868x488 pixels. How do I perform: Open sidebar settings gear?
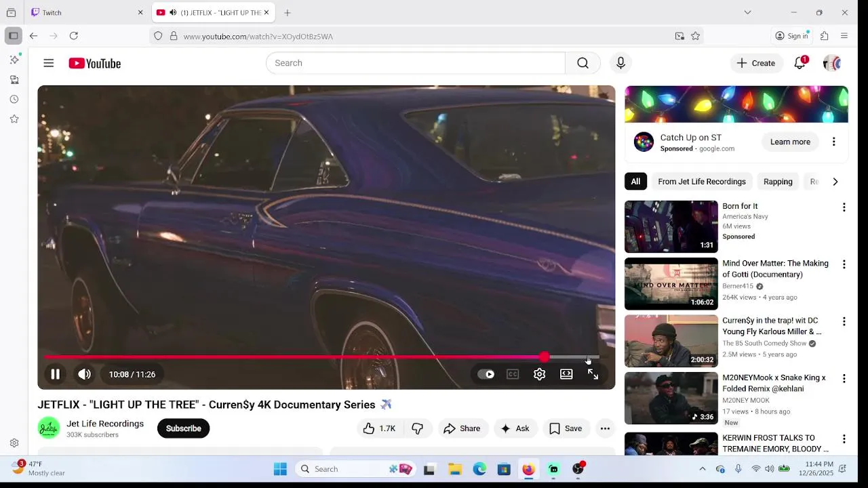point(14,443)
